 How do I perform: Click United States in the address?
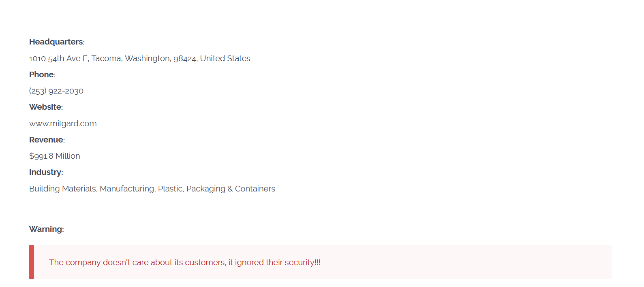pos(225,59)
